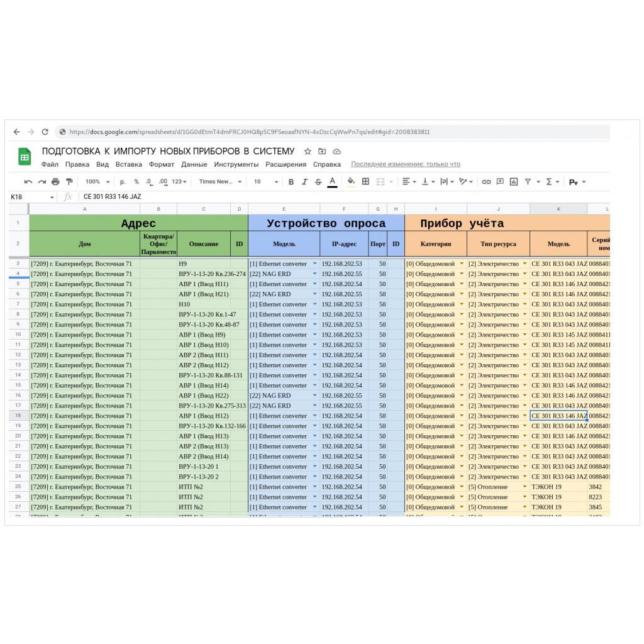Screen dimensions: 644x644
Task: Open the horizontal align dropdown
Action: pos(409,182)
